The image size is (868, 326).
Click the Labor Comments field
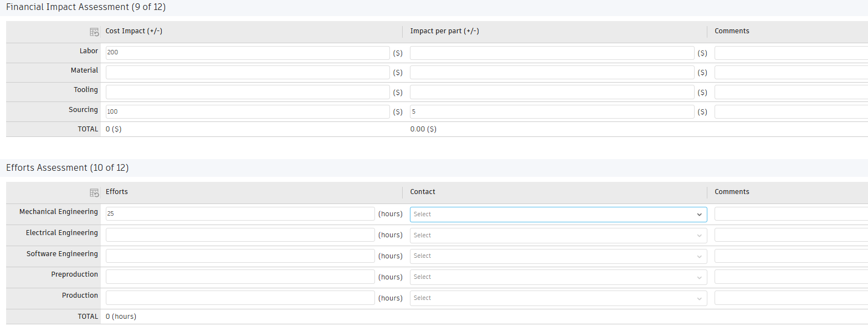click(791, 53)
